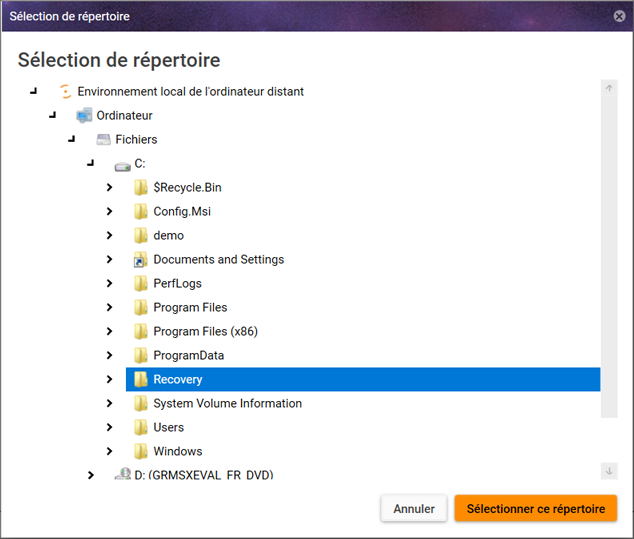
Task: Select the 'ProgramData' folder name
Action: [188, 355]
